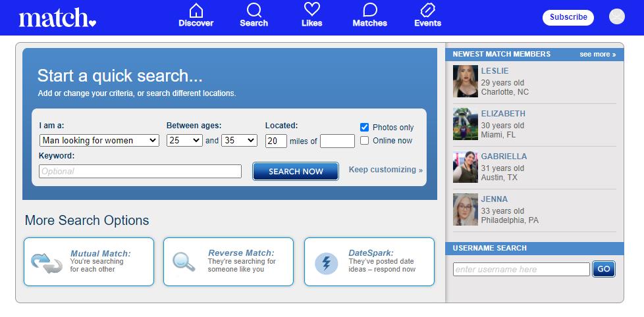Click 'They've posted date ideas' description
Viewport: 644px width, 317px height.
pos(382,265)
